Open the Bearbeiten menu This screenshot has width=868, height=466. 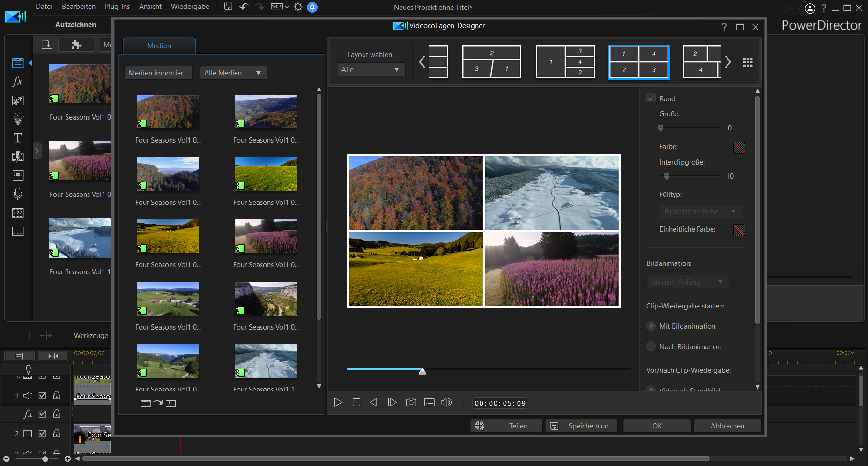click(79, 7)
